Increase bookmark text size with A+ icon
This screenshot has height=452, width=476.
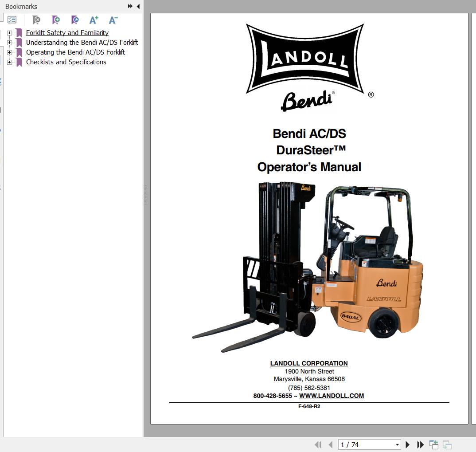(x=94, y=20)
